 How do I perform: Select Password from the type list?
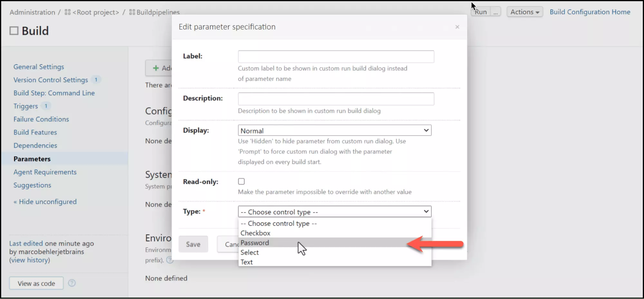255,243
